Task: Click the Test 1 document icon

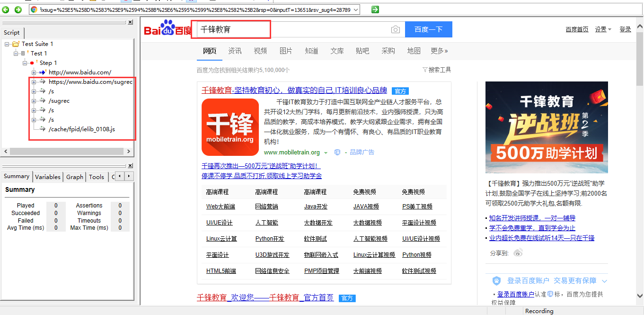Action: [23, 54]
